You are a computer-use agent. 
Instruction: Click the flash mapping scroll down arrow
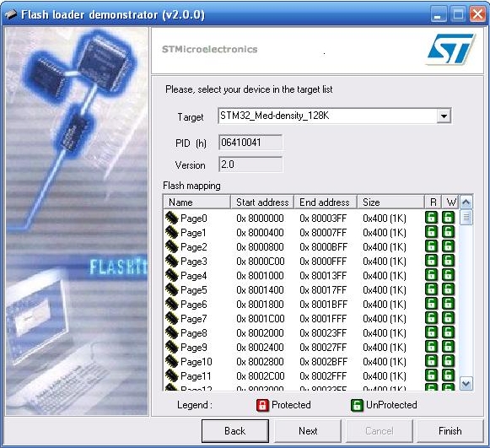click(466, 384)
